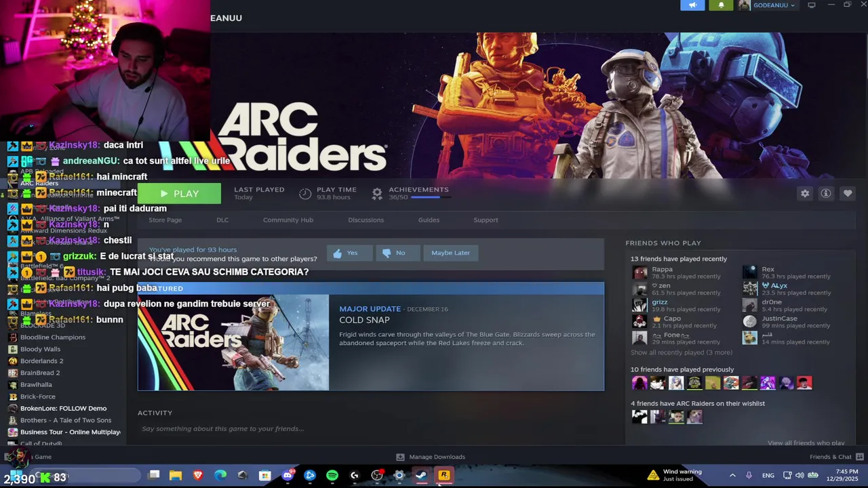Open View all friends who play link
868x488 pixels.
pos(806,443)
